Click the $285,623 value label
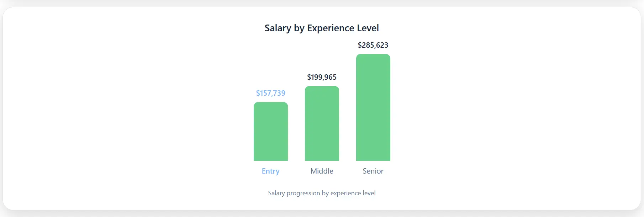The height and width of the screenshot is (217, 644). (x=373, y=45)
